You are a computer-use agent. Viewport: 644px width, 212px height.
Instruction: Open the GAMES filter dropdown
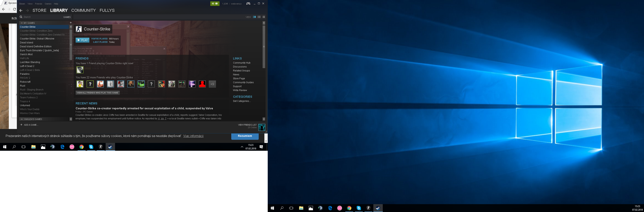tap(67, 17)
